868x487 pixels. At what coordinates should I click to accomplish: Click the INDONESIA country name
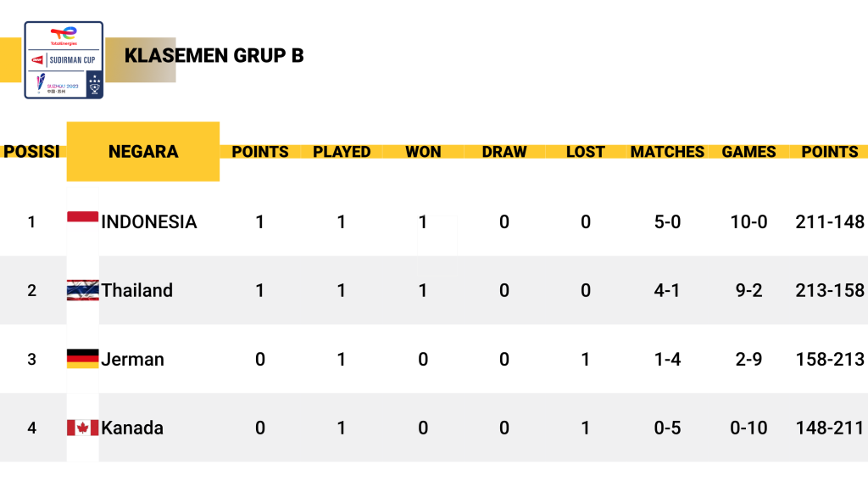coord(149,222)
